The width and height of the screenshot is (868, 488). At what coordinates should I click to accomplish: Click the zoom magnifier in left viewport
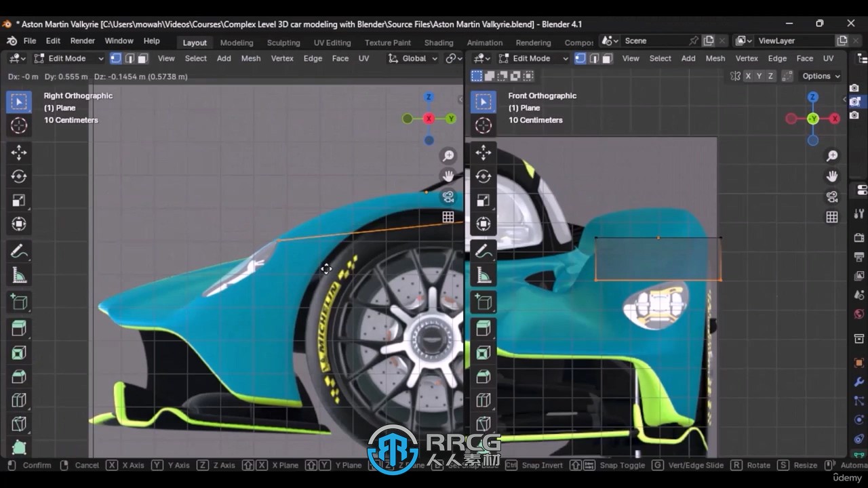click(x=448, y=156)
